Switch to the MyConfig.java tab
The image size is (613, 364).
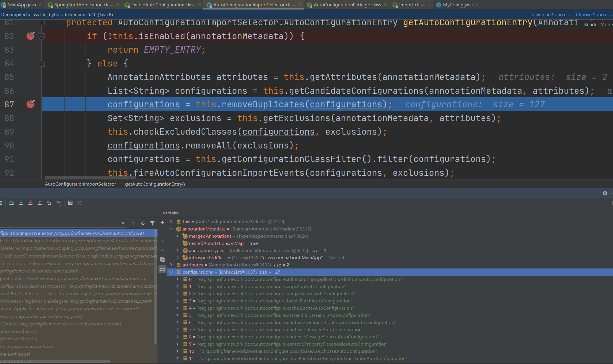click(457, 5)
